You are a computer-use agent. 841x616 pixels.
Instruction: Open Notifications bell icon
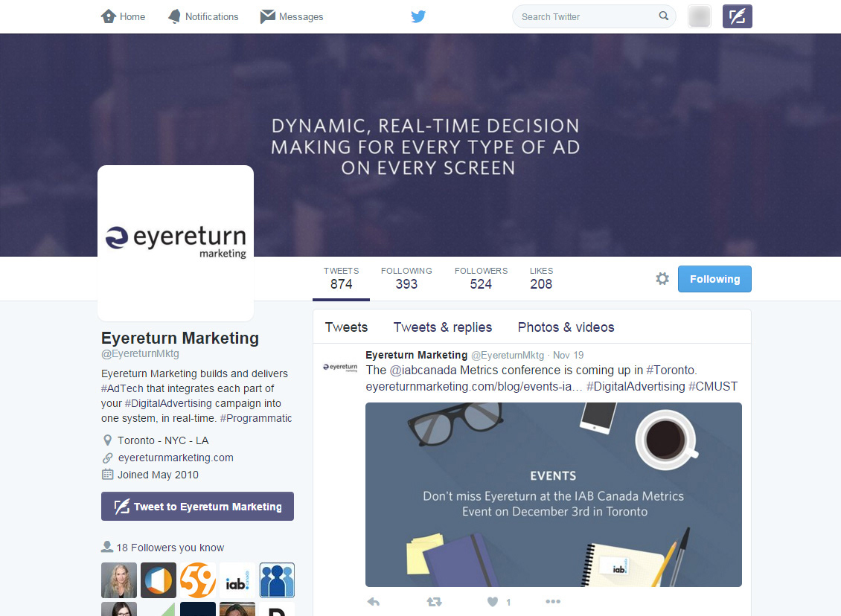coord(174,16)
